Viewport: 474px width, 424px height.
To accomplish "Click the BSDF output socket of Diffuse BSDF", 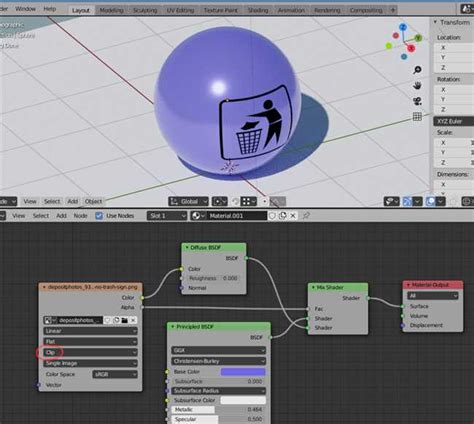I will pyautogui.click(x=246, y=258).
